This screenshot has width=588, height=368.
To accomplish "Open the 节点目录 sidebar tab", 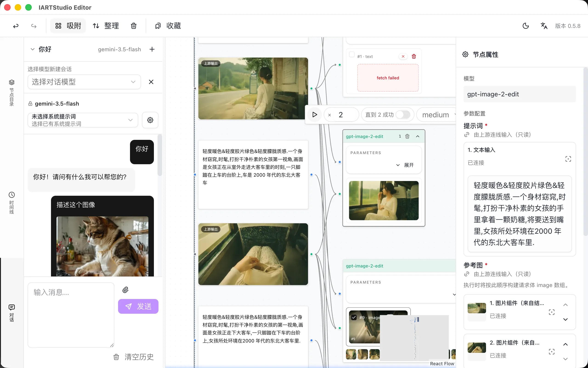I will pyautogui.click(x=12, y=93).
